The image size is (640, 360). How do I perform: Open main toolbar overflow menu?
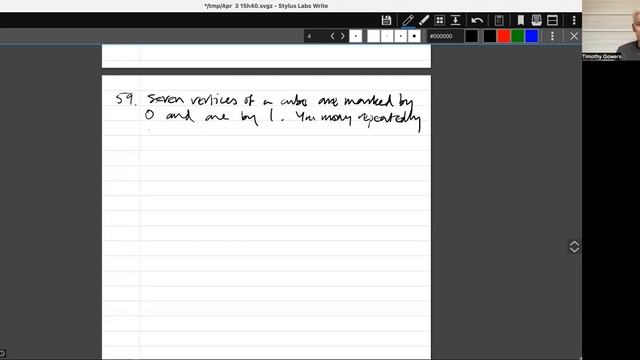tap(574, 20)
